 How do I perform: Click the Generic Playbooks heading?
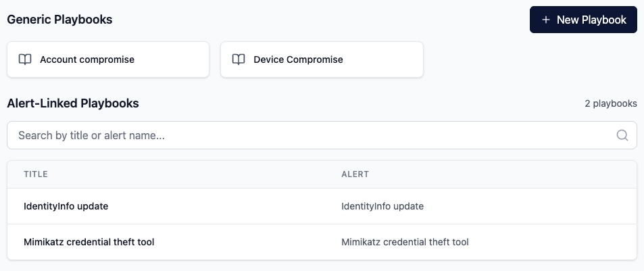pyautogui.click(x=59, y=20)
